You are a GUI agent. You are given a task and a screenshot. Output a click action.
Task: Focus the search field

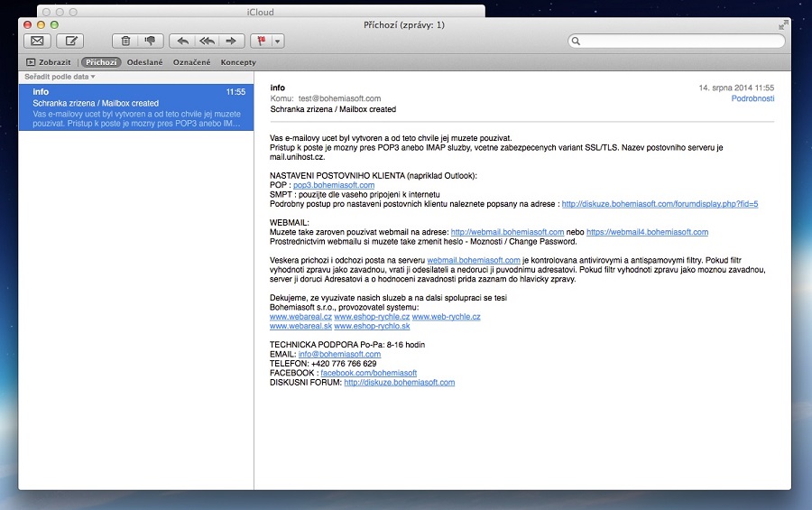tap(677, 41)
